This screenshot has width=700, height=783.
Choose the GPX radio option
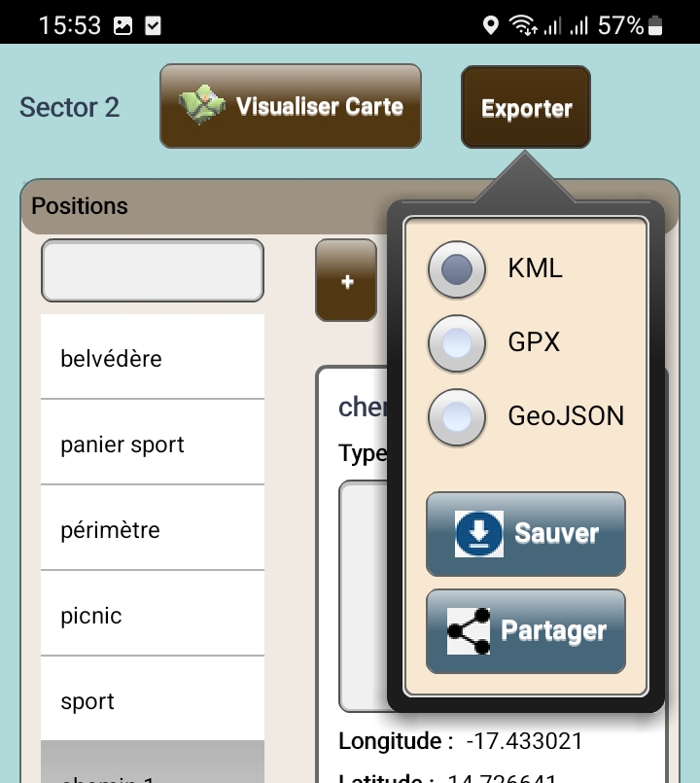[457, 342]
